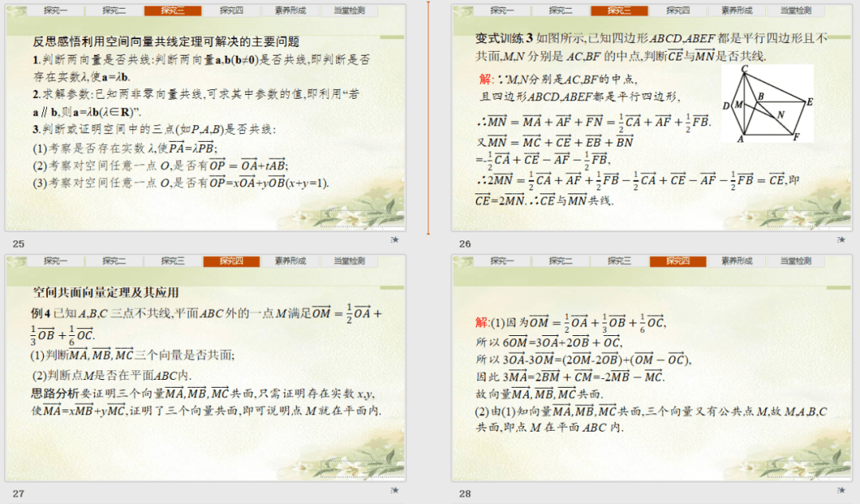
Task: Click the 素养形成 tab on slide 27
Action: 290,261
